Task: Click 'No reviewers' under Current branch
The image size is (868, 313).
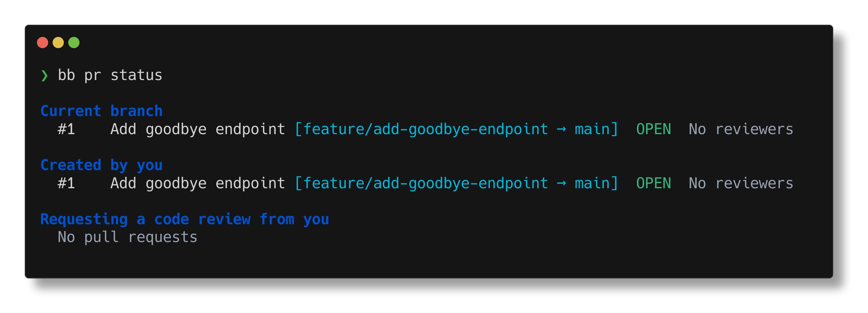Action: click(x=741, y=129)
